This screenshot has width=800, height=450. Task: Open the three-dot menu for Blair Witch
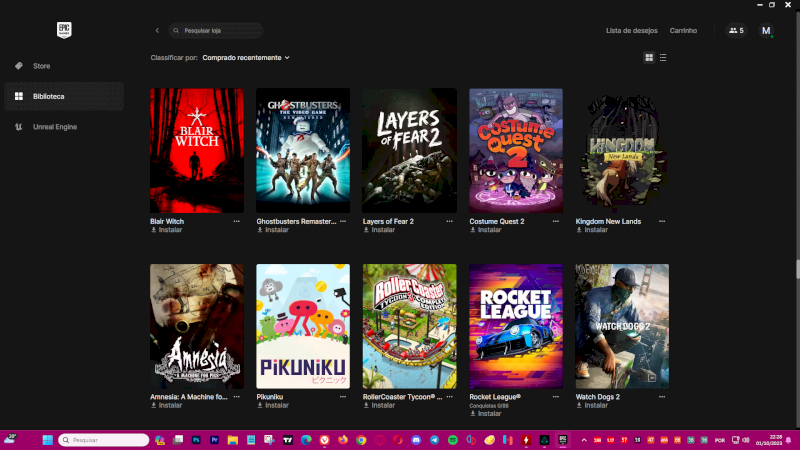237,221
